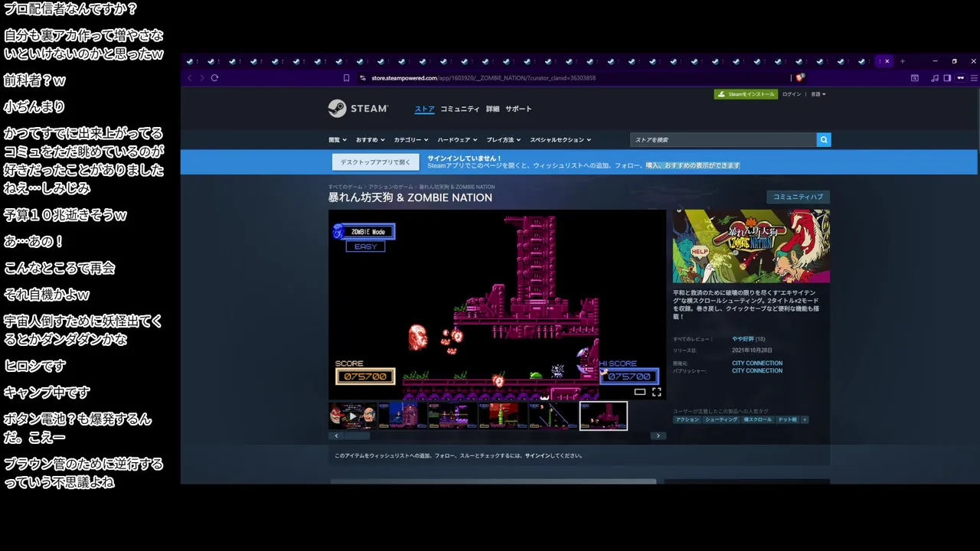
Task: Open the screenshot in fullscreen
Action: point(656,392)
